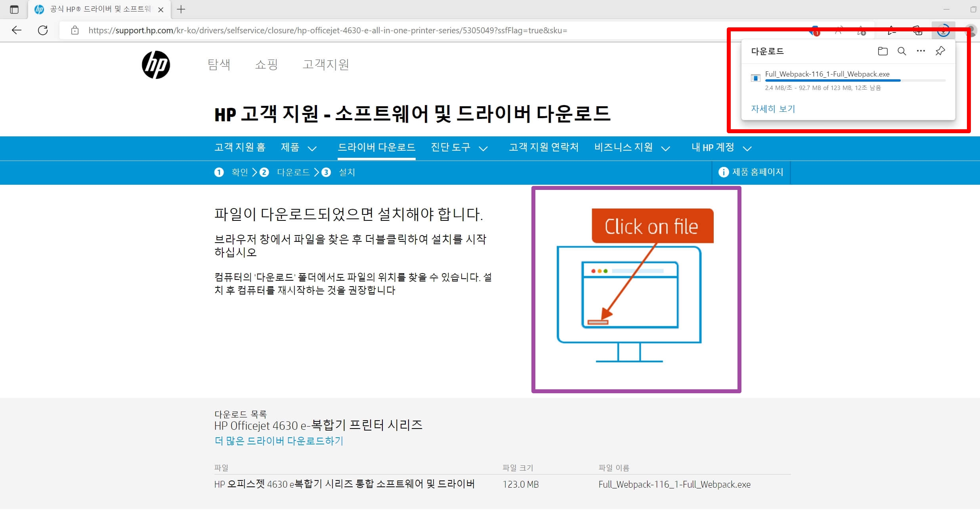Image resolution: width=980 pixels, height=511 pixels.
Task: Open more options (…) in the downloads panel
Action: pos(920,51)
